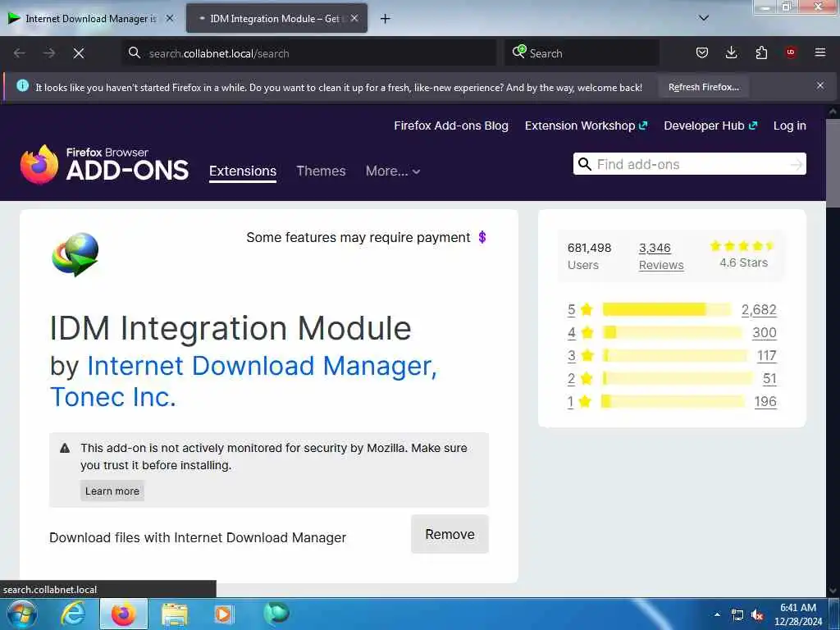
Task: Open the uBlock Origin toolbar icon
Action: 791,52
